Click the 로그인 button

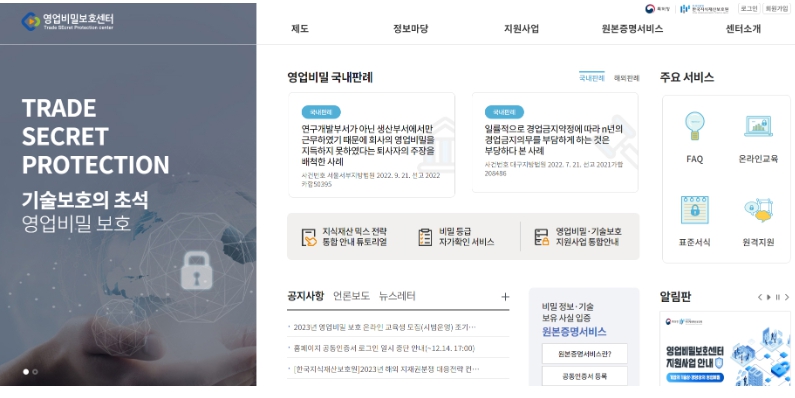point(748,8)
